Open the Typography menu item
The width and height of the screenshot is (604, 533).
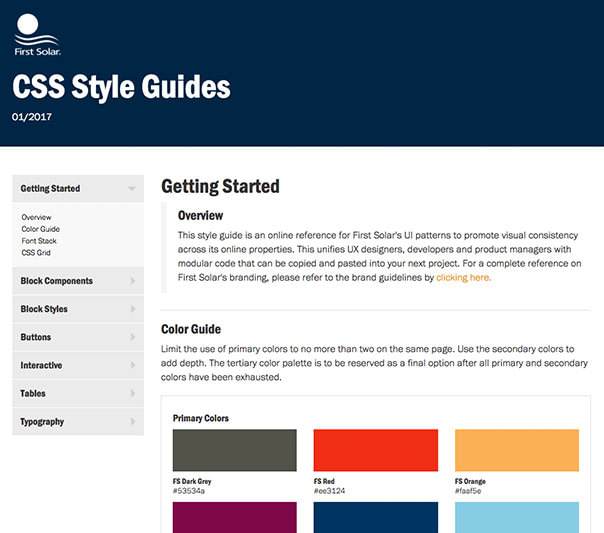(78, 421)
